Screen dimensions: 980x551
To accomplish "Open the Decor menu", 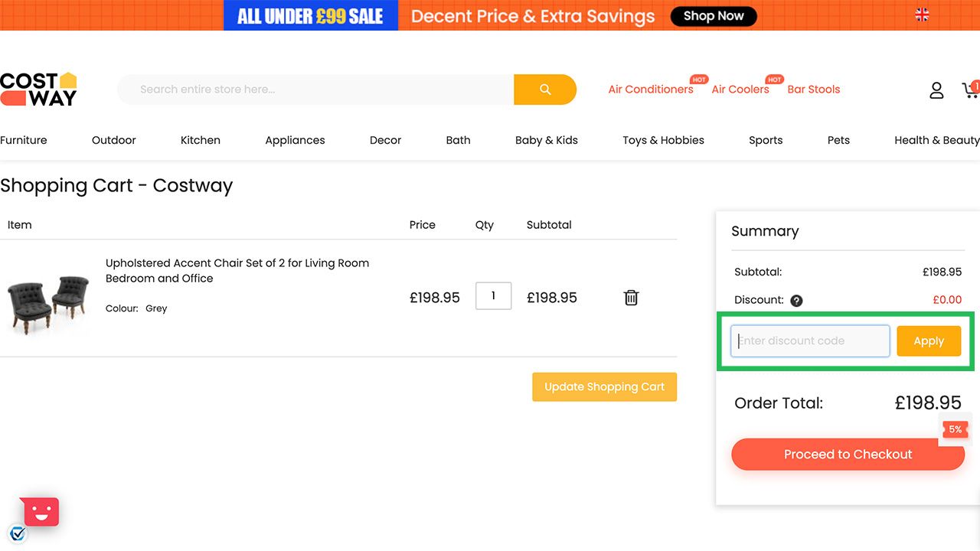I will pyautogui.click(x=386, y=140).
